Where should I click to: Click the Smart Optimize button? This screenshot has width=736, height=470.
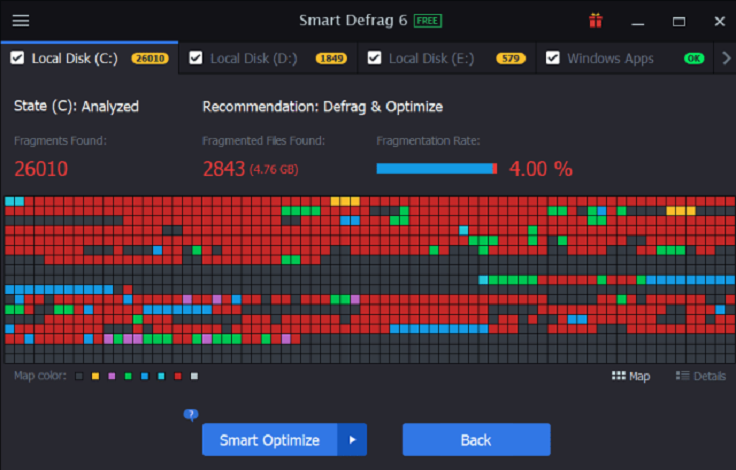pyautogui.click(x=269, y=440)
